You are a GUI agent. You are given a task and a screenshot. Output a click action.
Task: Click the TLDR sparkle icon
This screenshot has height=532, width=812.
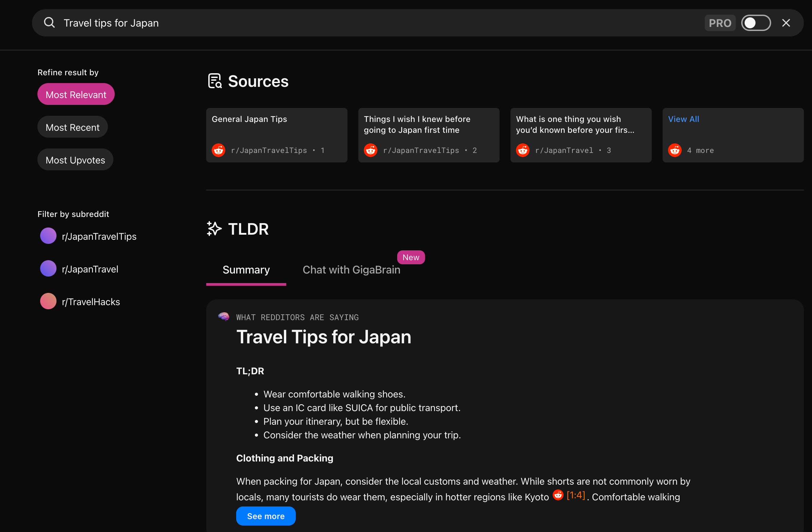coord(214,229)
